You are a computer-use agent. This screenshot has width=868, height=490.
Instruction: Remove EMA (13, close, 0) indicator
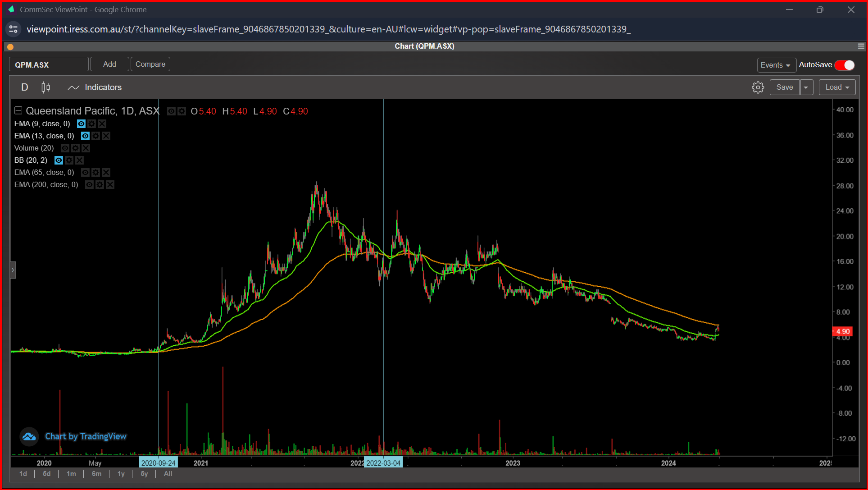click(x=106, y=136)
